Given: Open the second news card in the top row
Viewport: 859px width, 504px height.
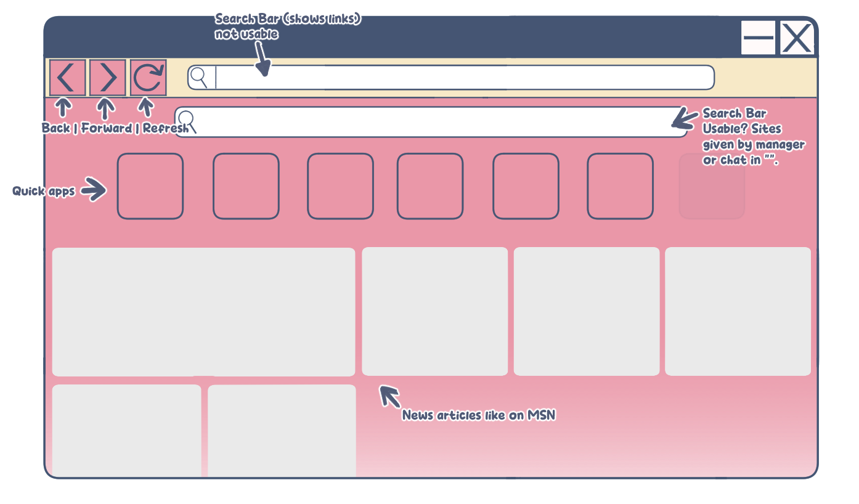Looking at the screenshot, I should [x=435, y=311].
